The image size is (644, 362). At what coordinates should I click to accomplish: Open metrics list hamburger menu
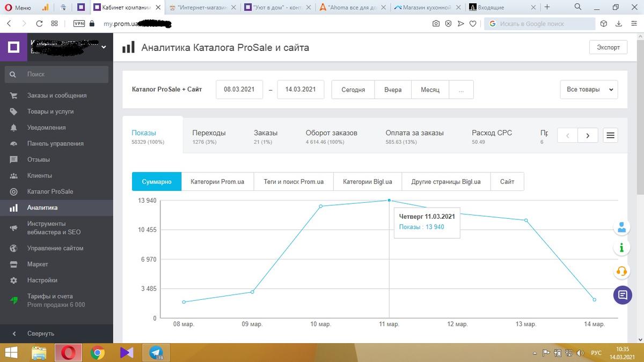(x=610, y=136)
